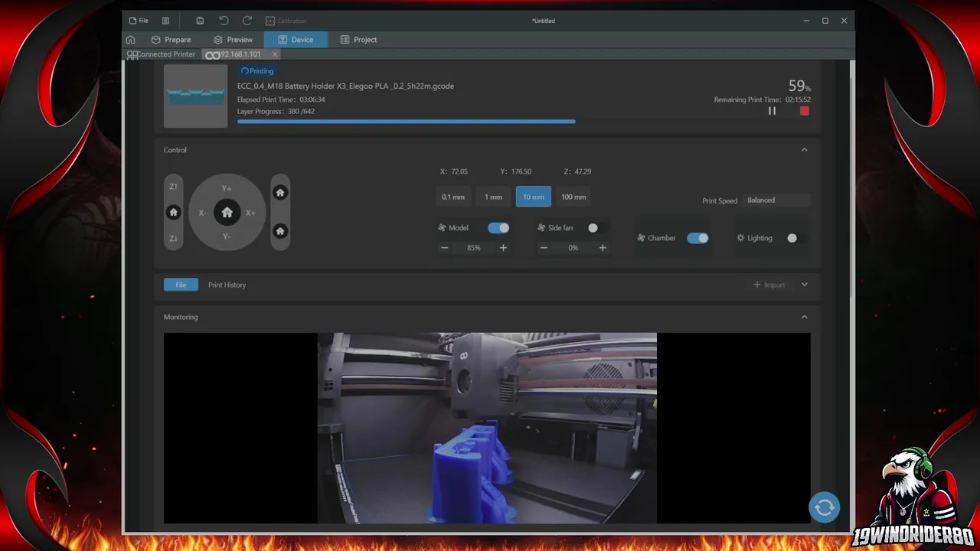
Task: Close the 192.168.1.101 printer tab
Action: [x=275, y=54]
